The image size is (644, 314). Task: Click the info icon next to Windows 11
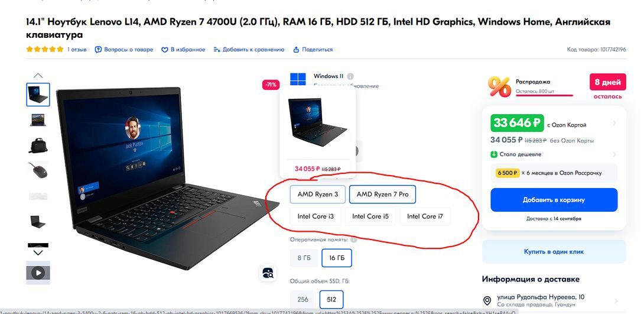[350, 76]
